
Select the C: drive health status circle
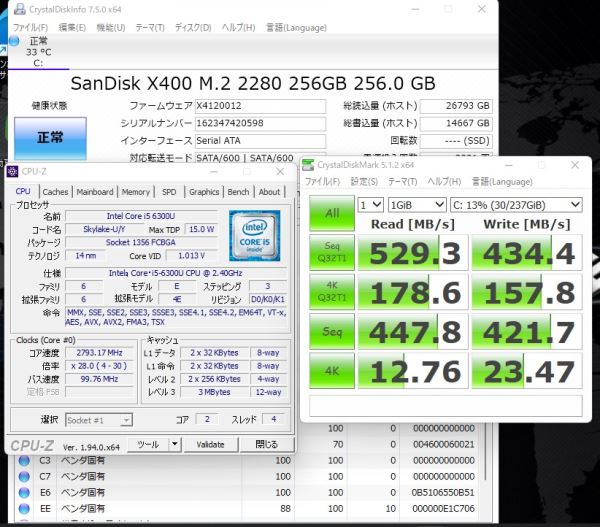(x=15, y=41)
